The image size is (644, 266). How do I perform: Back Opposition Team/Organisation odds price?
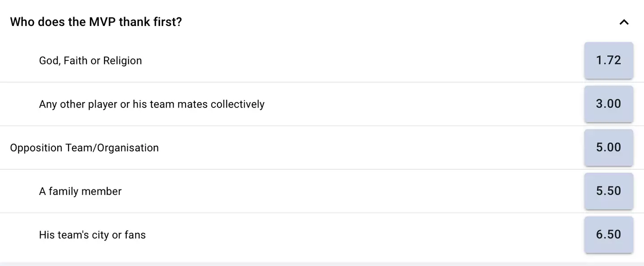click(x=608, y=147)
